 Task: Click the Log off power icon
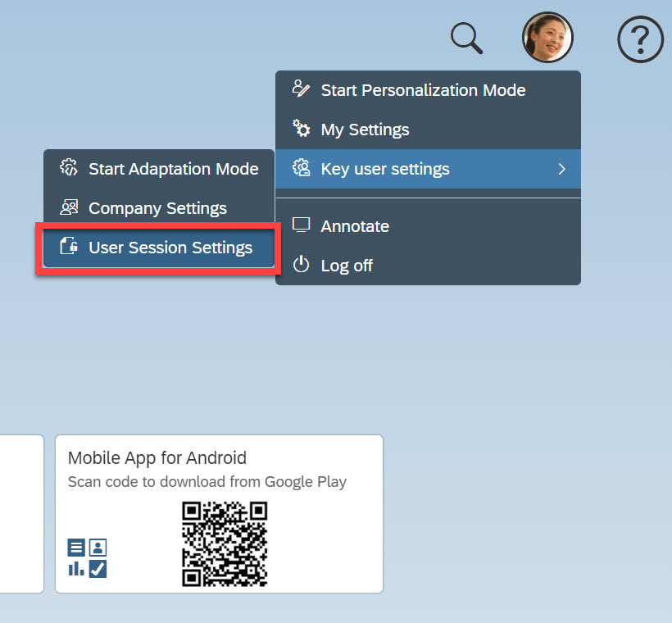pyautogui.click(x=301, y=264)
